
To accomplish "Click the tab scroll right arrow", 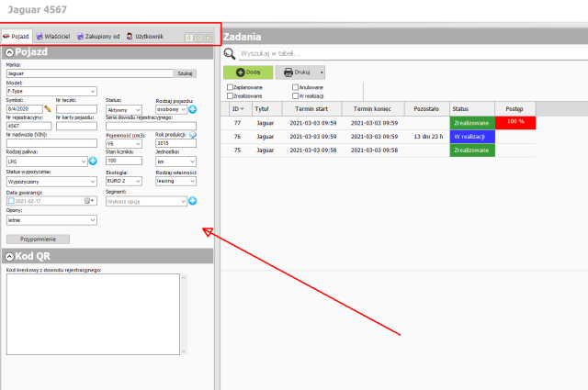I will click(x=198, y=38).
